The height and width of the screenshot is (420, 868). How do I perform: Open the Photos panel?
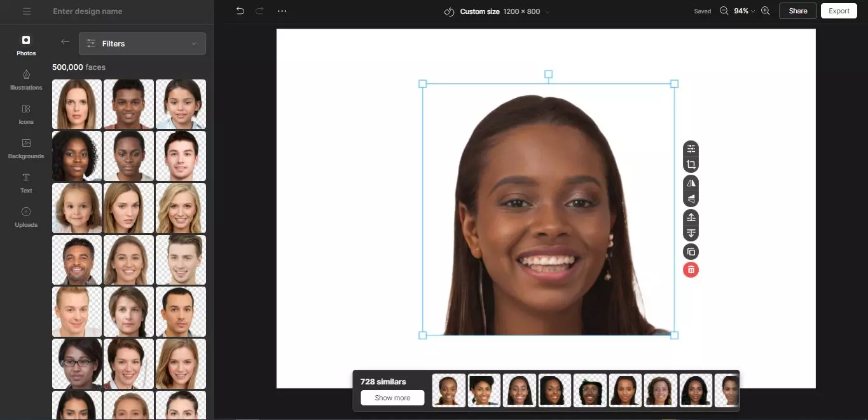[26, 45]
